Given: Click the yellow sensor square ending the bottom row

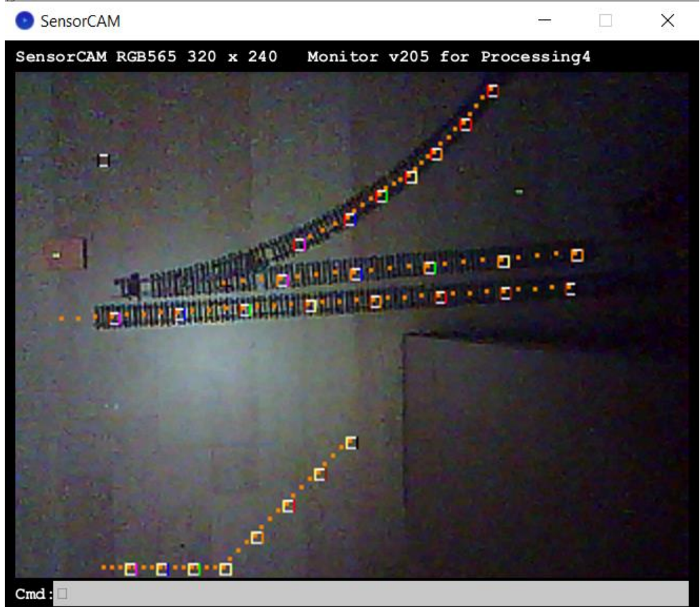Looking at the screenshot, I should click(225, 569).
